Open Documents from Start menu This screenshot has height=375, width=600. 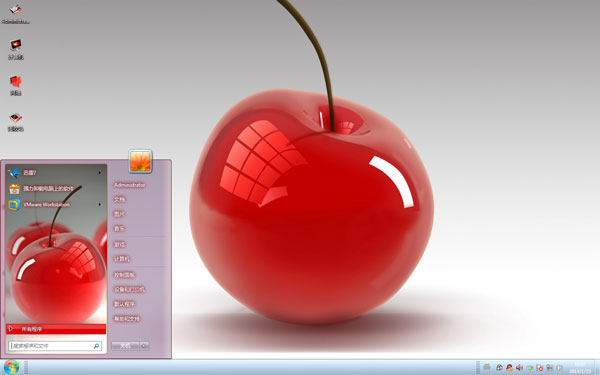119,199
